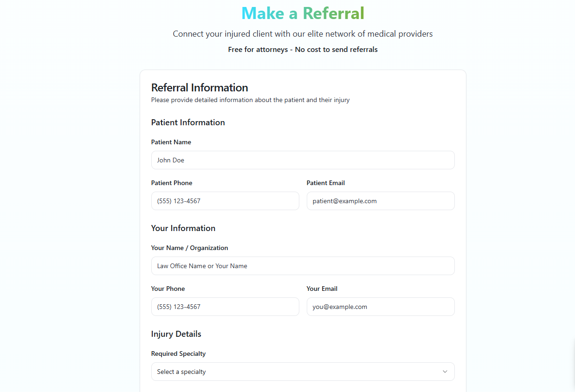The height and width of the screenshot is (392, 575).
Task: Click the Referral Information card heading
Action: pos(200,88)
